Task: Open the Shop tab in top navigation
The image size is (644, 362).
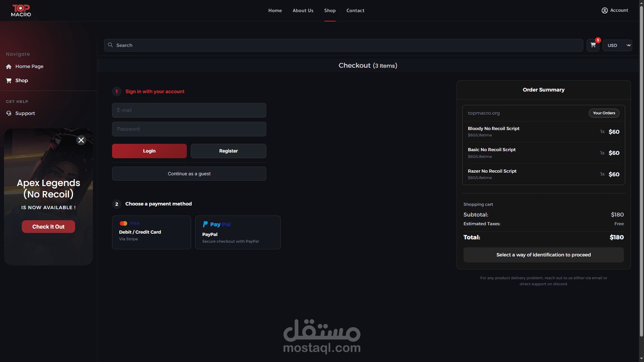Action: click(330, 10)
